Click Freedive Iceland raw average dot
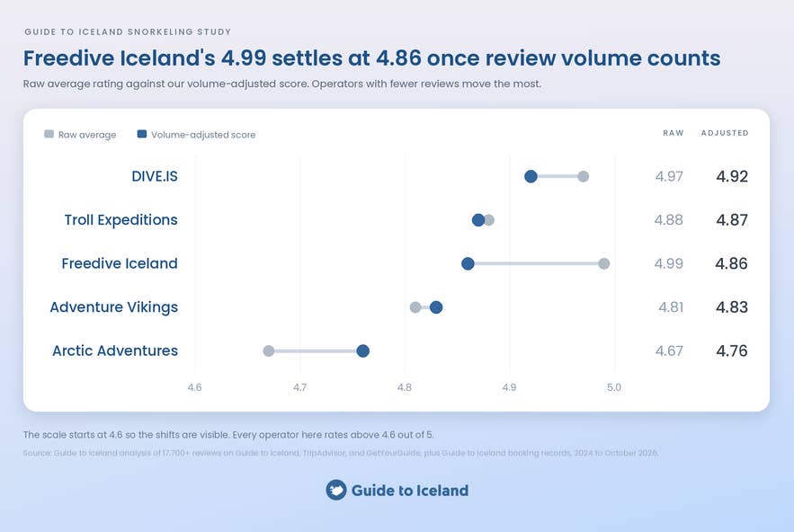 click(x=604, y=263)
